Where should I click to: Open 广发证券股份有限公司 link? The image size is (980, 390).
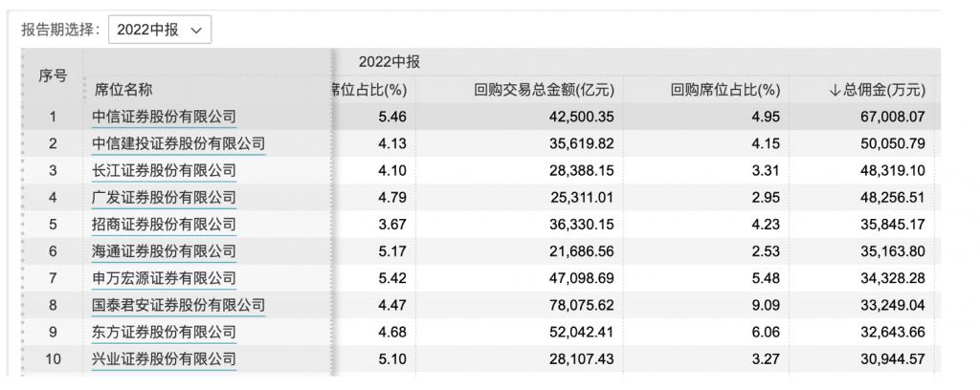164,198
